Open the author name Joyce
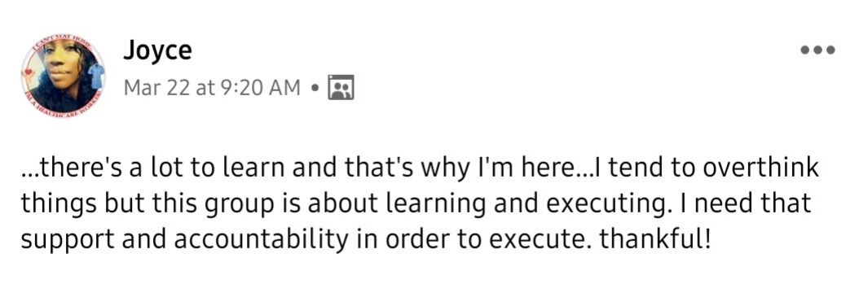The height and width of the screenshot is (293, 868). tap(158, 50)
